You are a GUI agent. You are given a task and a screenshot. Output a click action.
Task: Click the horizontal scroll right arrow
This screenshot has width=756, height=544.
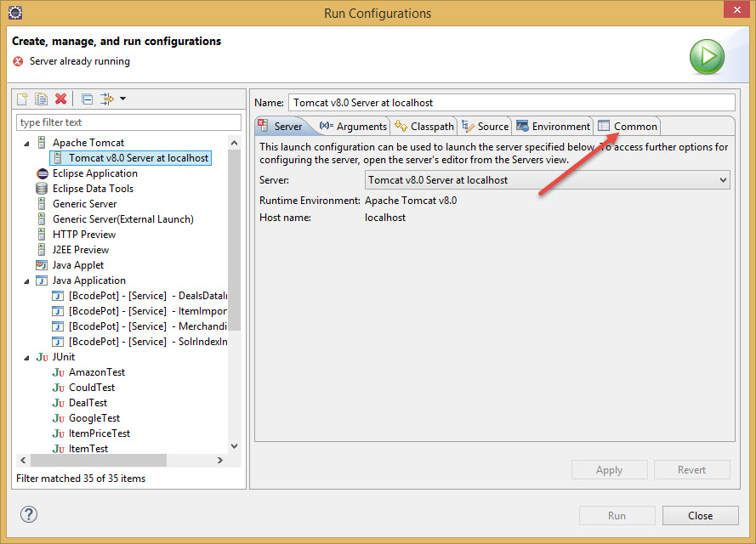pos(220,460)
